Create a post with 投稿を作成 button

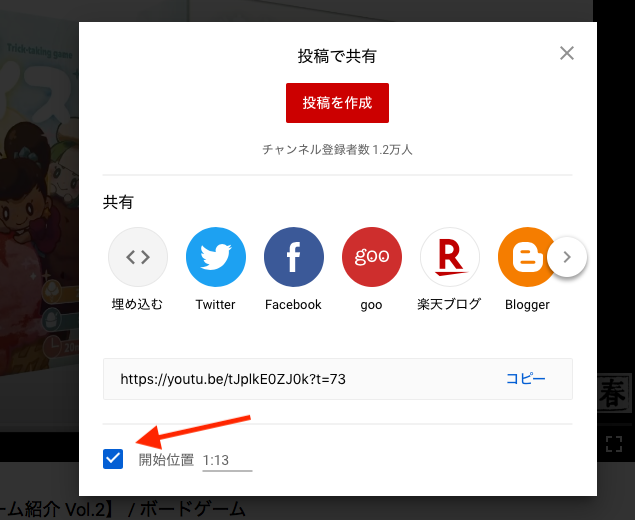337,103
